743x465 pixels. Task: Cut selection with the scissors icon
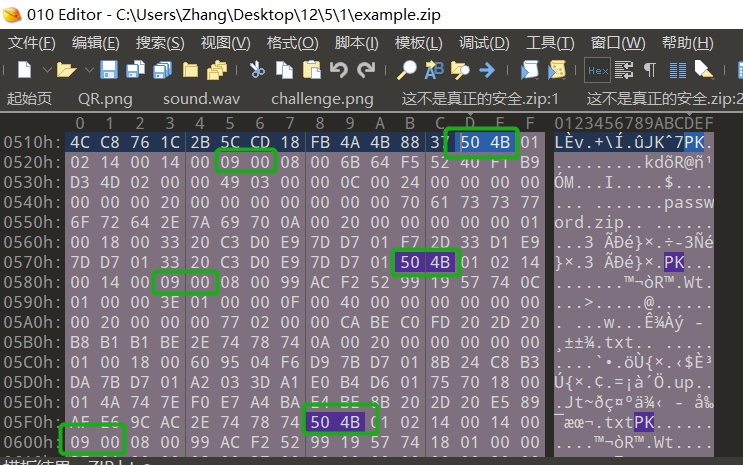[x=257, y=70]
